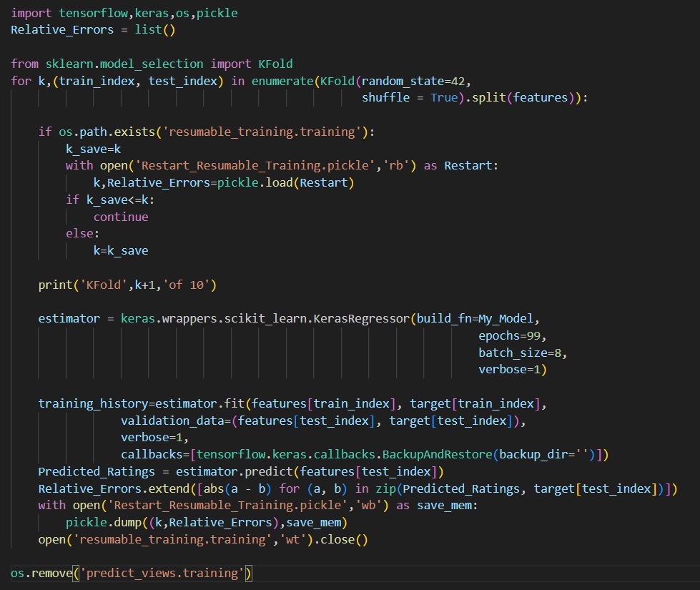The width and height of the screenshot is (700, 590).
Task: Click the batch_size=8 argument
Action: click(523, 353)
